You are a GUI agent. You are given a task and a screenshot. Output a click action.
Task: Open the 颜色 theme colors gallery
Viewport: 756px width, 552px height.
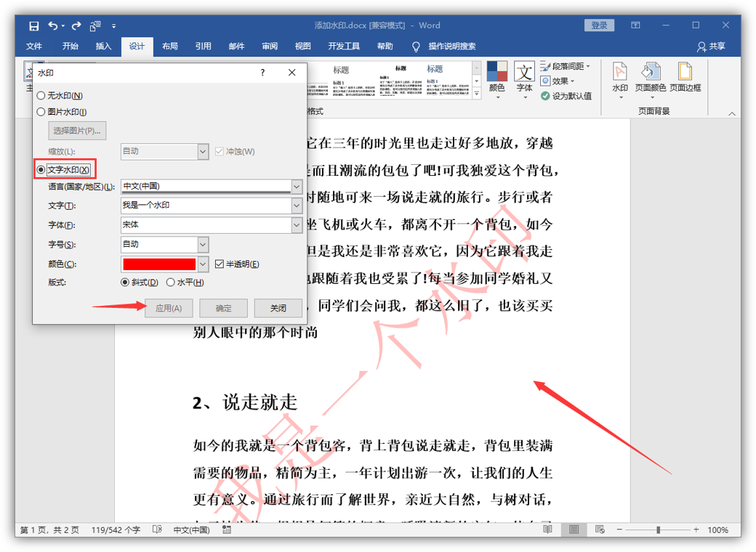pyautogui.click(x=496, y=79)
